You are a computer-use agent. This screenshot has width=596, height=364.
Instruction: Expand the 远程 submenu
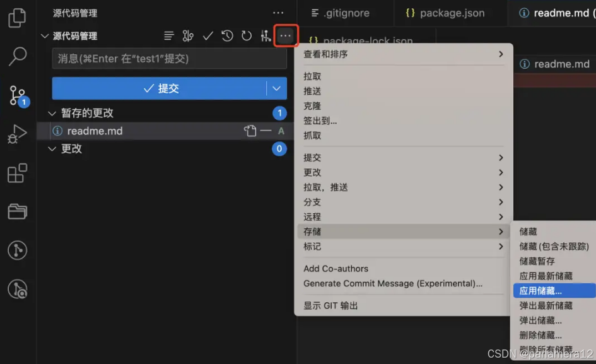pyautogui.click(x=403, y=217)
